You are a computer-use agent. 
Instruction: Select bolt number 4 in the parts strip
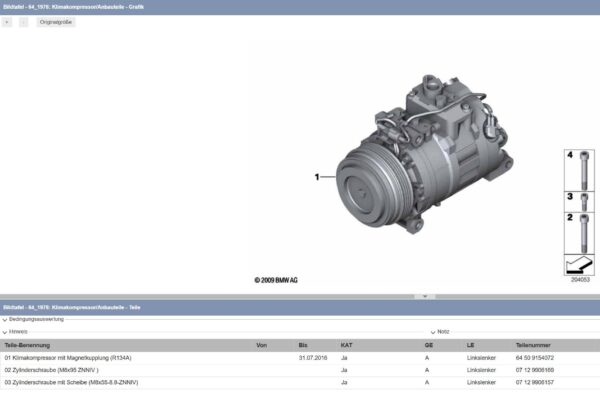click(579, 170)
